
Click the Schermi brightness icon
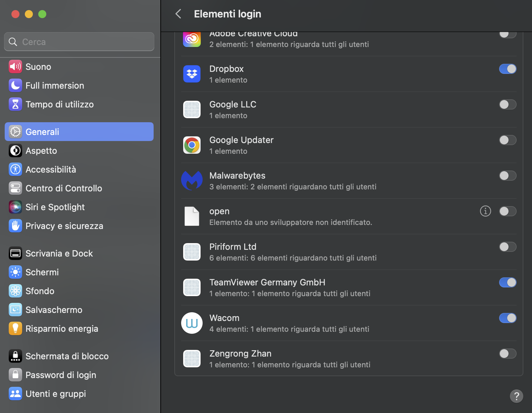[x=15, y=272]
